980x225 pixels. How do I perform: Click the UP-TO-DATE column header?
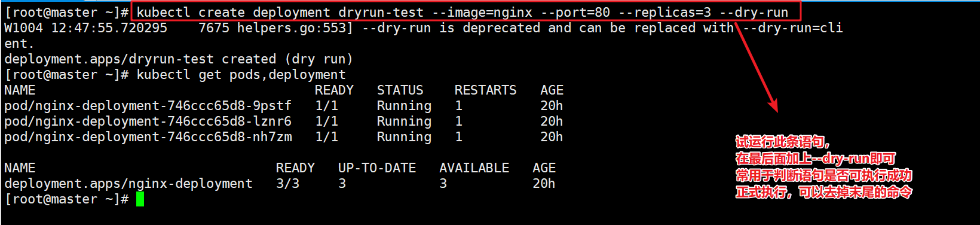(x=377, y=168)
